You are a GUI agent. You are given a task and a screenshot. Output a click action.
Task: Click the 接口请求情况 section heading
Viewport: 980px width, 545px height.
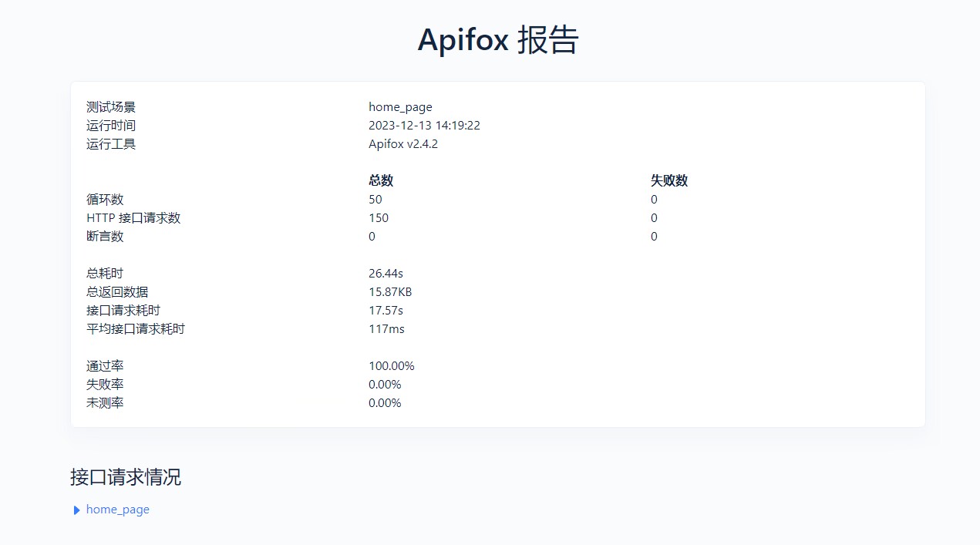pos(126,477)
